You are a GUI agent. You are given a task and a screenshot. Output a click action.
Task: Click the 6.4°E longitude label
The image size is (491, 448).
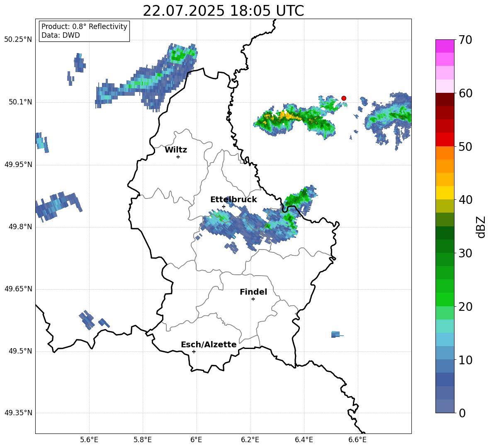(304, 440)
